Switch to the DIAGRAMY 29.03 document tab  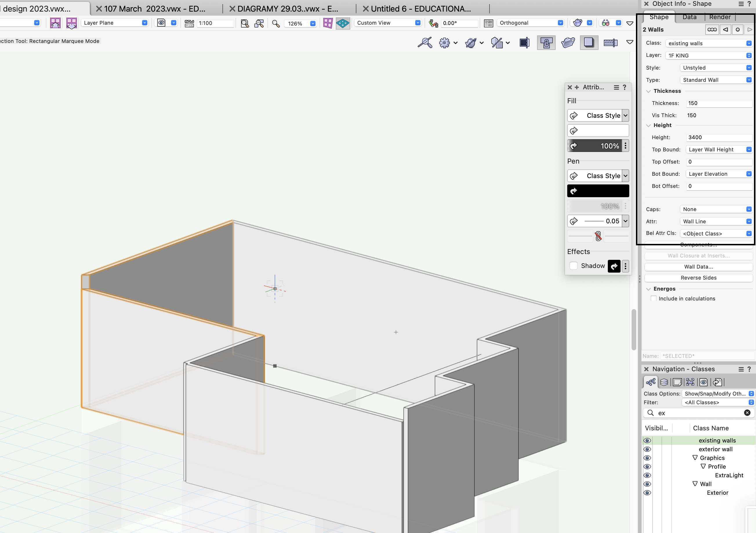(287, 9)
